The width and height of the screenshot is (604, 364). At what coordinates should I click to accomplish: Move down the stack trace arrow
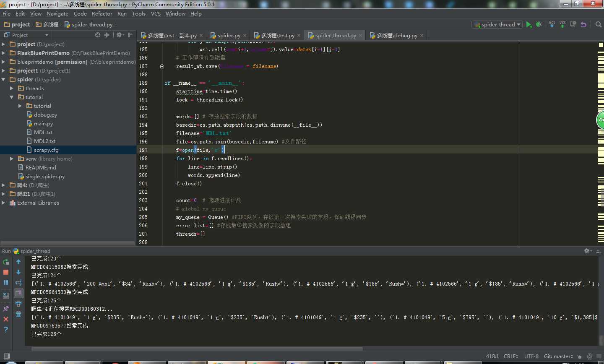point(18,272)
